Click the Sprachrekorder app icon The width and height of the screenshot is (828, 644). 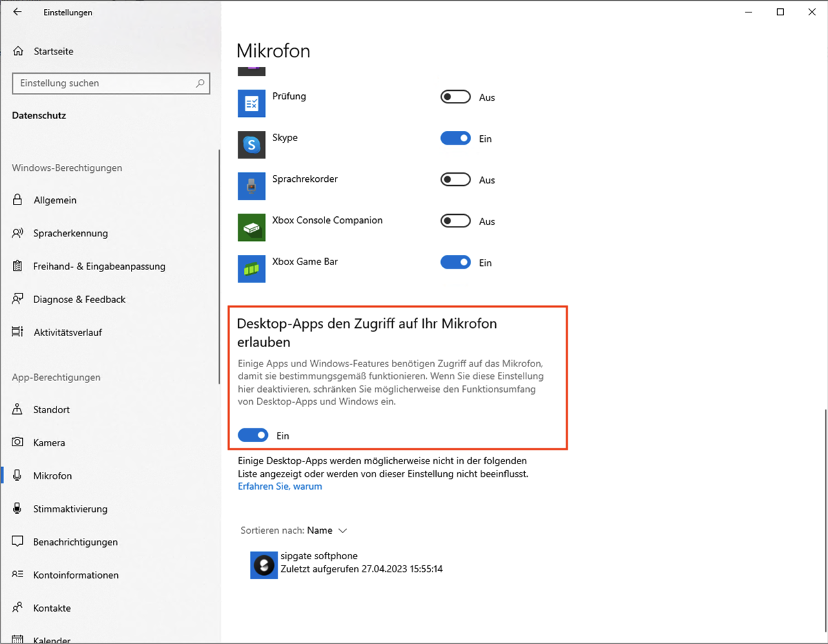251,186
